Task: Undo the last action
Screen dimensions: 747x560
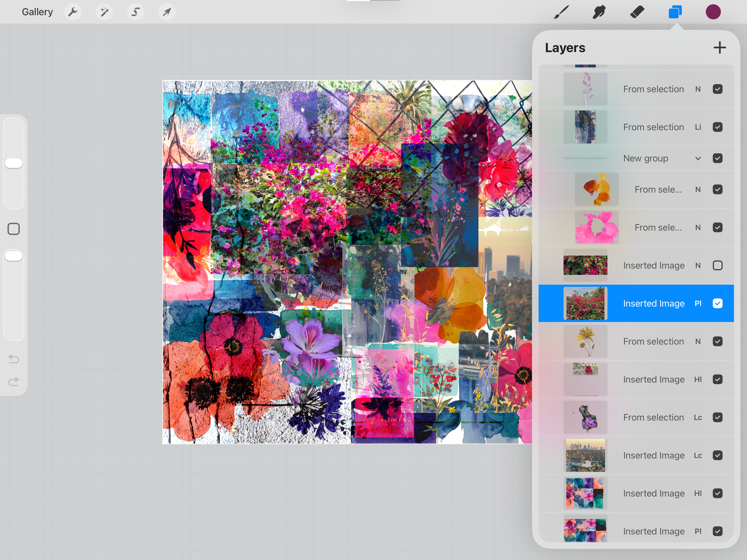Action: (13, 358)
